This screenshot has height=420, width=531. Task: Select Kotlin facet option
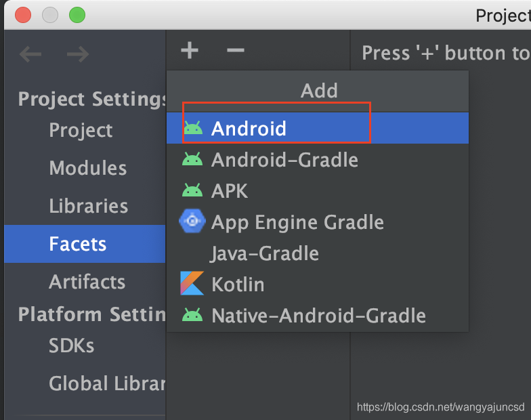click(x=318, y=284)
